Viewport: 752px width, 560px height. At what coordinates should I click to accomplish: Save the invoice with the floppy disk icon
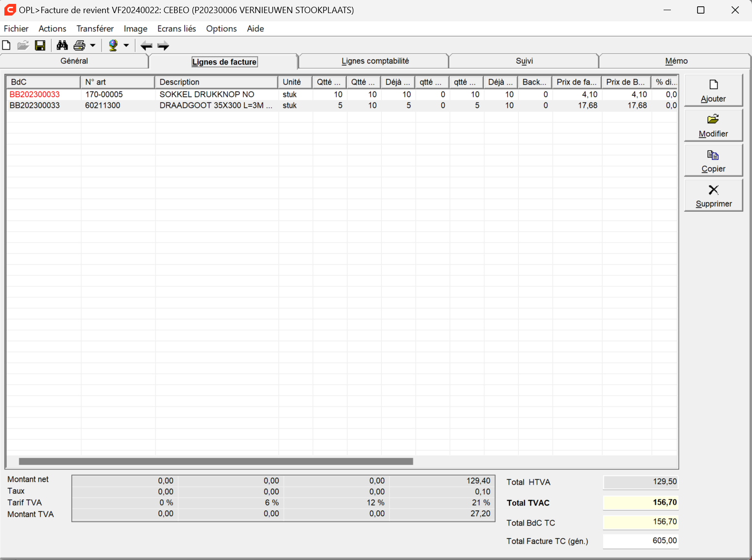[x=40, y=46]
